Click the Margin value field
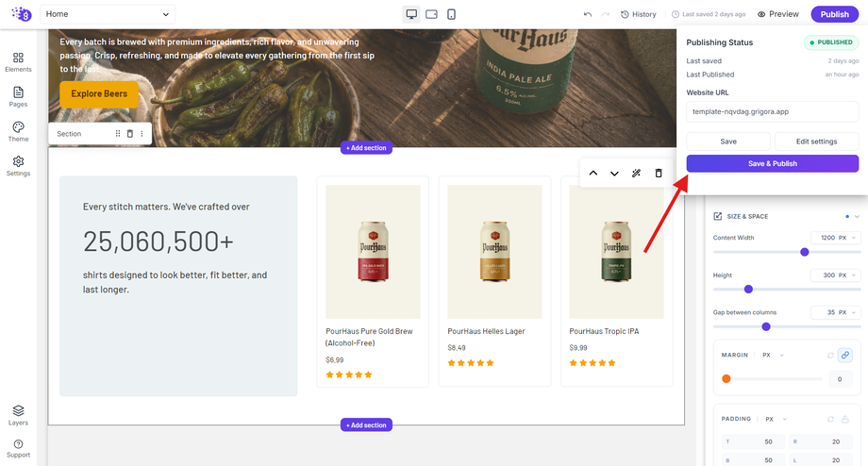Image resolution: width=868 pixels, height=466 pixels. tap(840, 379)
